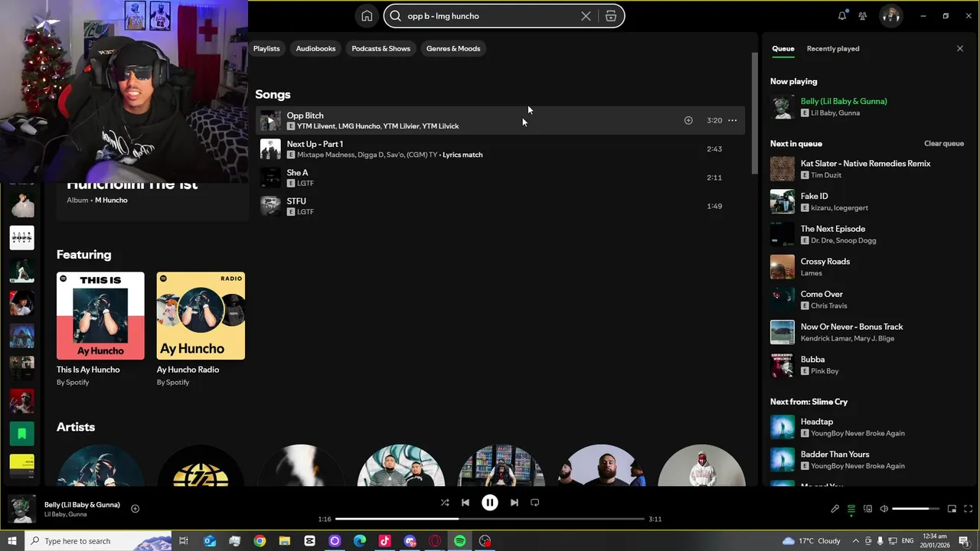Go to Spotify Home using house icon
980x551 pixels.
pyautogui.click(x=367, y=16)
